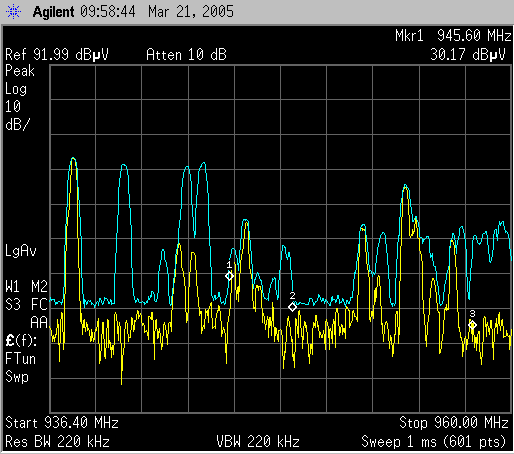Click the VBW 220 kHz text
514x454 pixels.
(x=258, y=442)
